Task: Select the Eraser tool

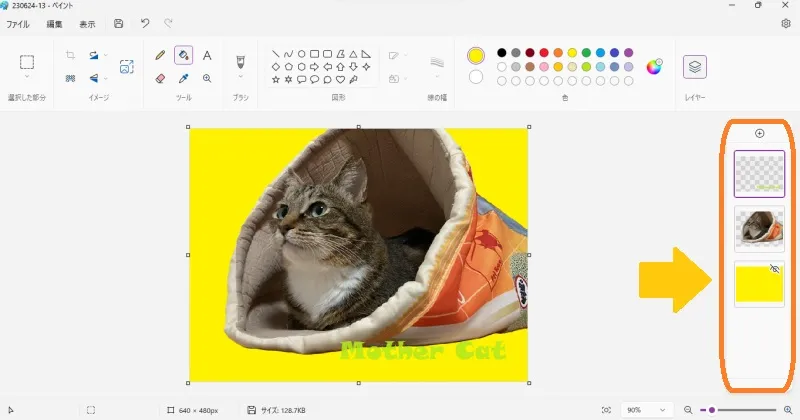Action: tap(160, 78)
